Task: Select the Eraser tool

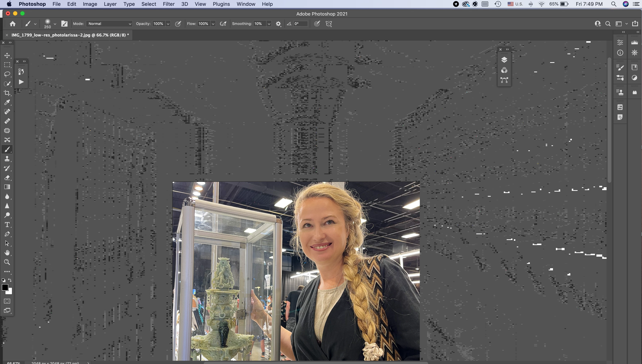Action: point(7,178)
